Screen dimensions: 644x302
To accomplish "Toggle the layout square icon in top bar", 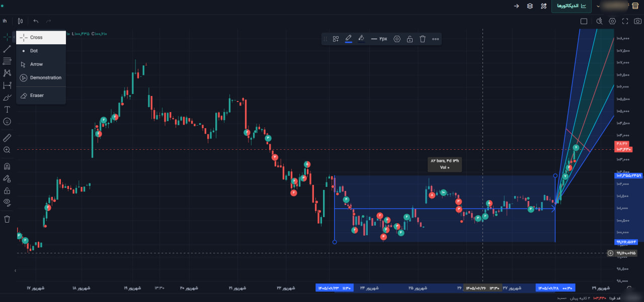I will 584,21.
